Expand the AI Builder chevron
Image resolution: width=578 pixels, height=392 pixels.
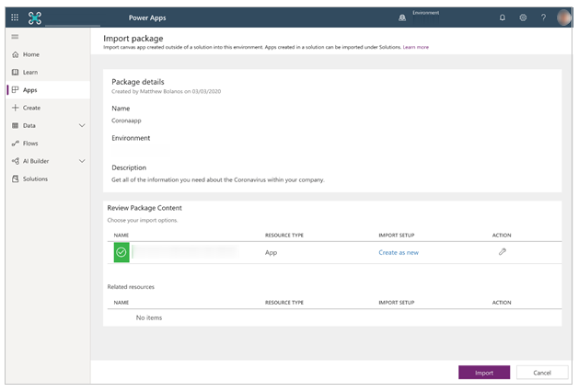click(82, 161)
